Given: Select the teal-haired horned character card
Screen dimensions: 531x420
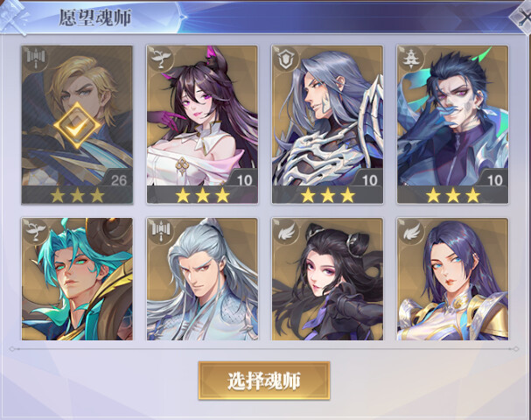Looking at the screenshot, I should [x=77, y=279].
